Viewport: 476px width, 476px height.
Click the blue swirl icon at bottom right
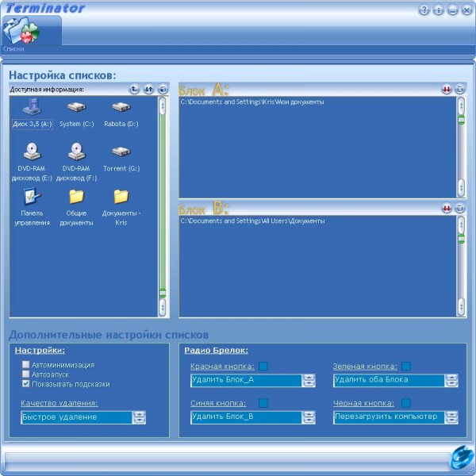[461, 458]
